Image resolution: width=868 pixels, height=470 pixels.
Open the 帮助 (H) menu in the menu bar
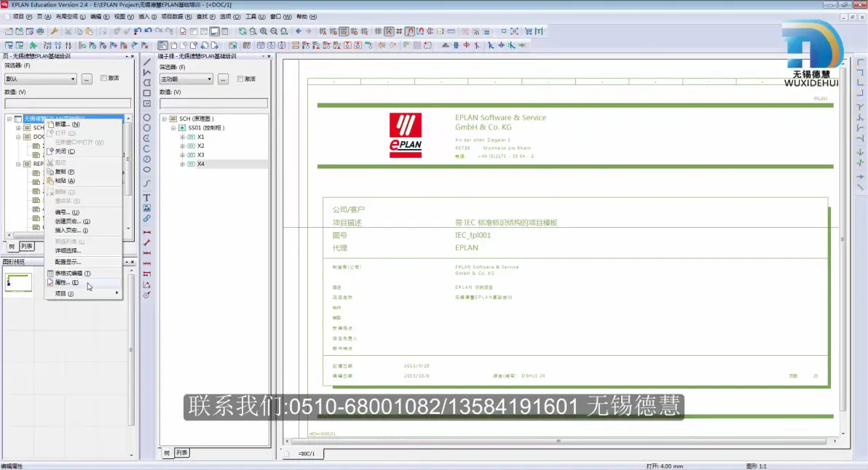(307, 17)
